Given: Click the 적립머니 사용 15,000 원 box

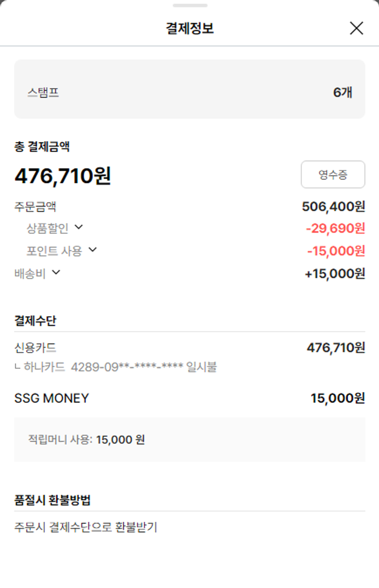Looking at the screenshot, I should [x=189, y=439].
